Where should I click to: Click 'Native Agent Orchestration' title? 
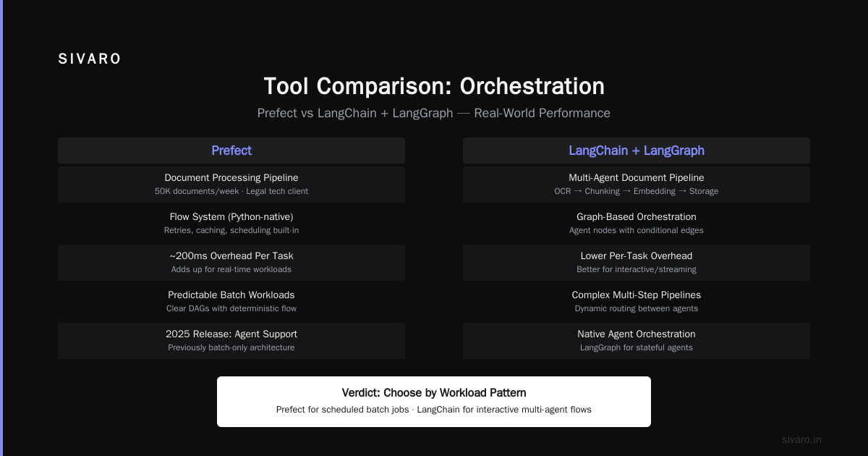coord(637,334)
